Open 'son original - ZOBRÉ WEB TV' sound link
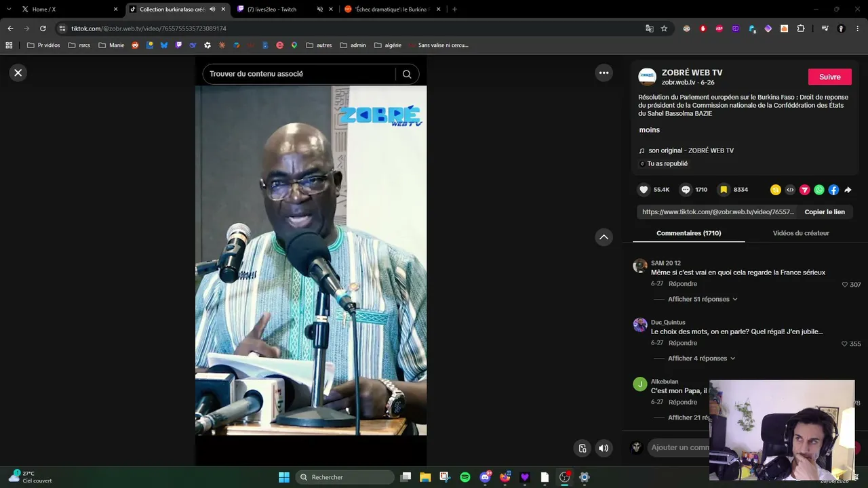Image resolution: width=868 pixels, height=488 pixels. [691, 150]
